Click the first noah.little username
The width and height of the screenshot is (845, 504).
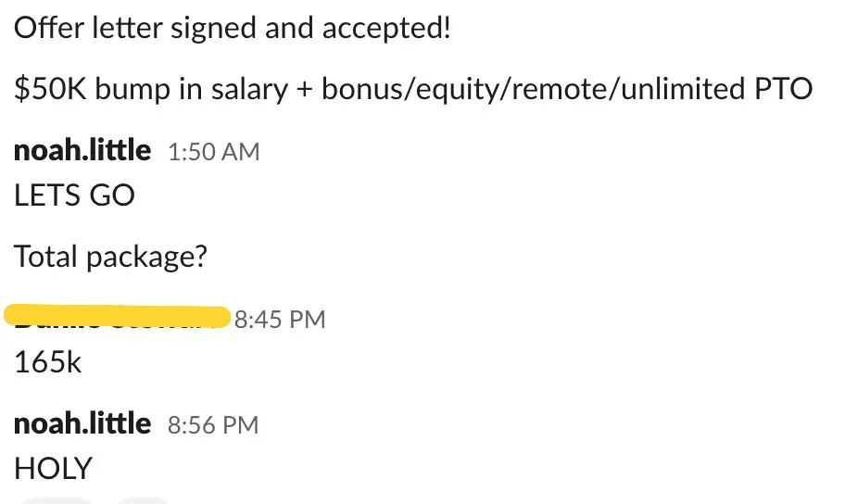point(82,150)
